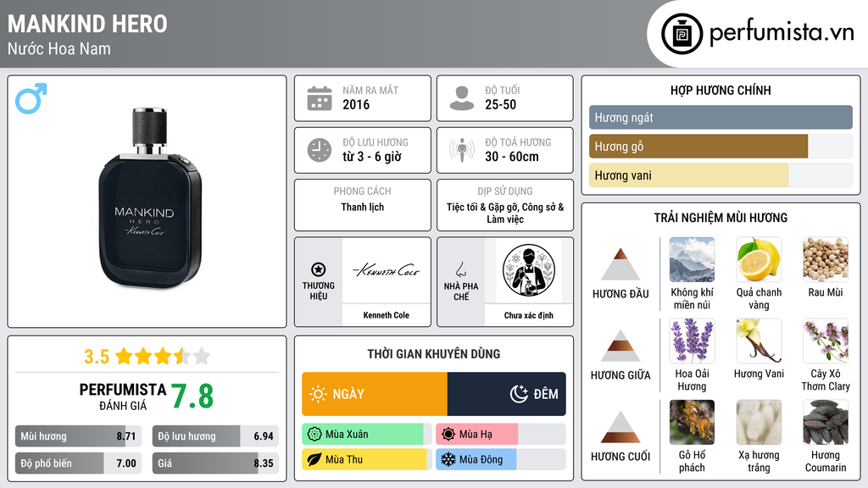Click the Chưa xác định perfumer label
Screen dimensions: 868x488
(529, 315)
